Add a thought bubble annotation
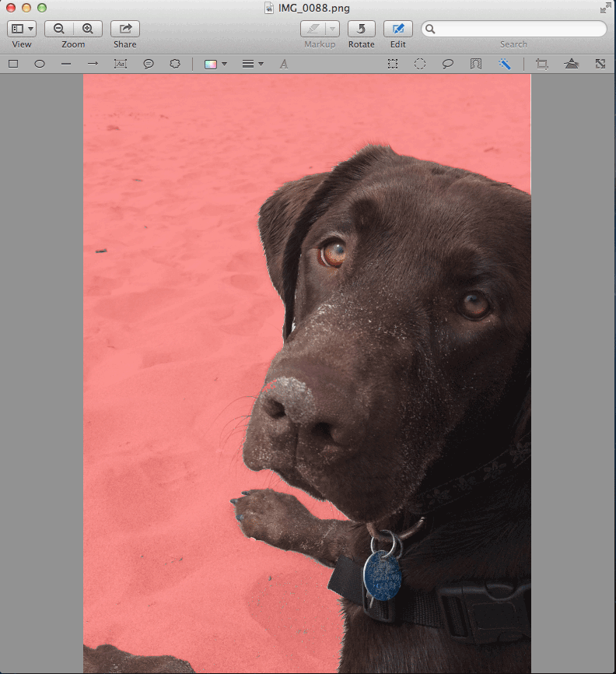The height and width of the screenshot is (674, 616). click(x=175, y=64)
